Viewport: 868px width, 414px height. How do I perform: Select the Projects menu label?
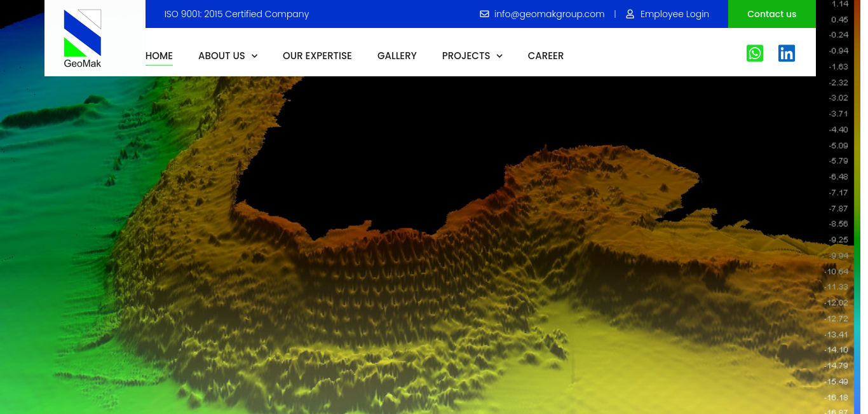(x=466, y=56)
